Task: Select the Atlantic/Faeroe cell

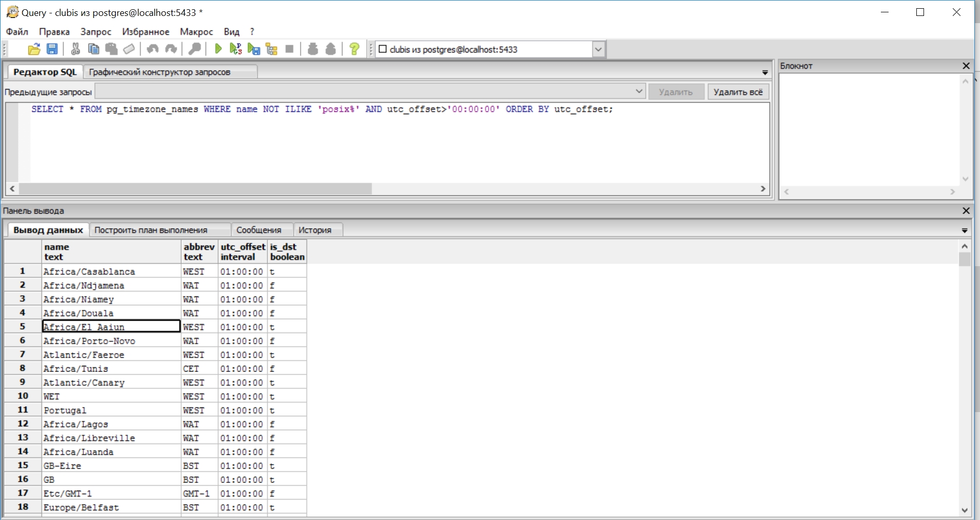Action: [x=111, y=355]
